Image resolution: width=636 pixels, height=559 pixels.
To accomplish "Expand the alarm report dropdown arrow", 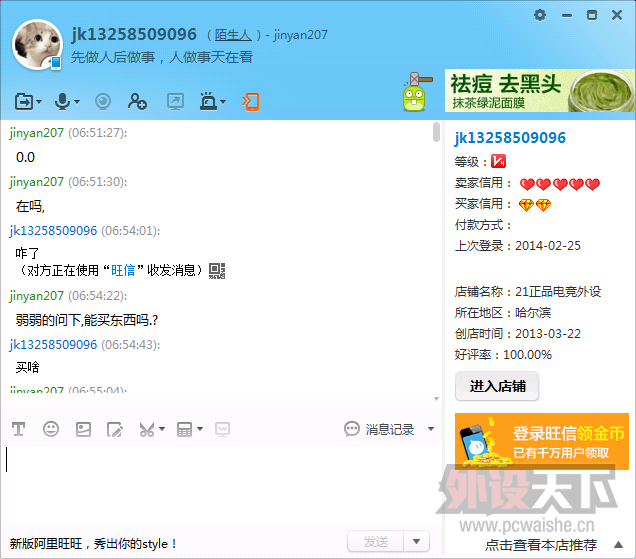I will pyautogui.click(x=223, y=101).
